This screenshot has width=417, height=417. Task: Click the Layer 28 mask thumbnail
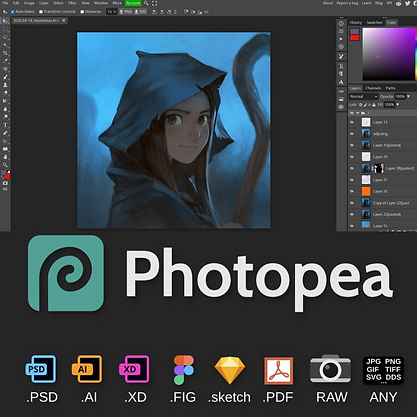pyautogui.click(x=378, y=168)
